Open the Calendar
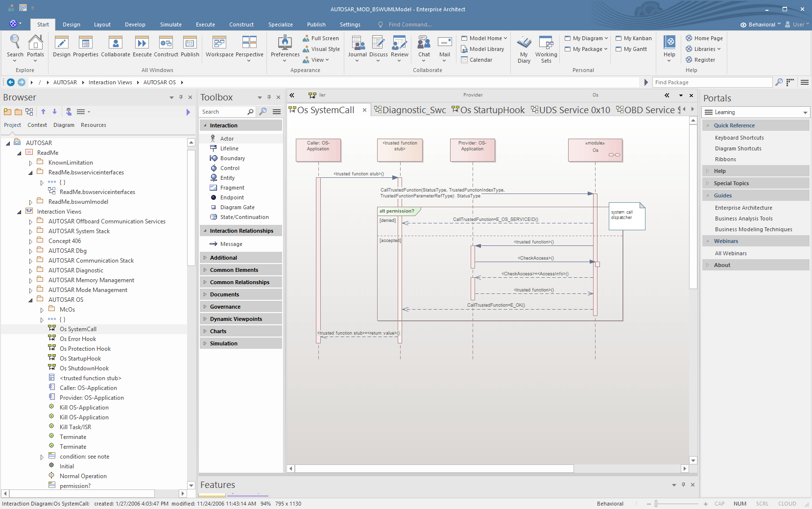 click(477, 60)
